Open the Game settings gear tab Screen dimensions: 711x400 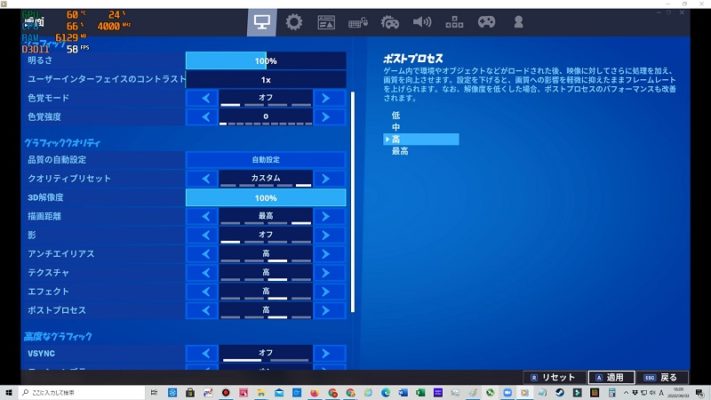(x=294, y=21)
